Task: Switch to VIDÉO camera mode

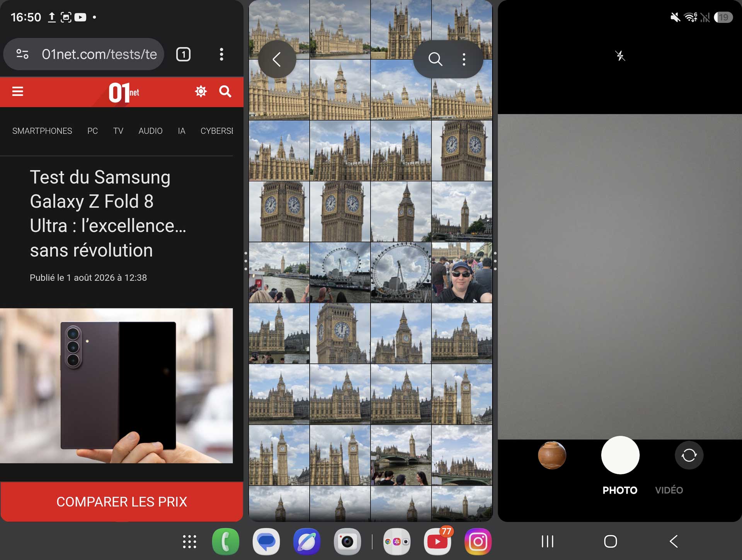Action: pyautogui.click(x=669, y=490)
